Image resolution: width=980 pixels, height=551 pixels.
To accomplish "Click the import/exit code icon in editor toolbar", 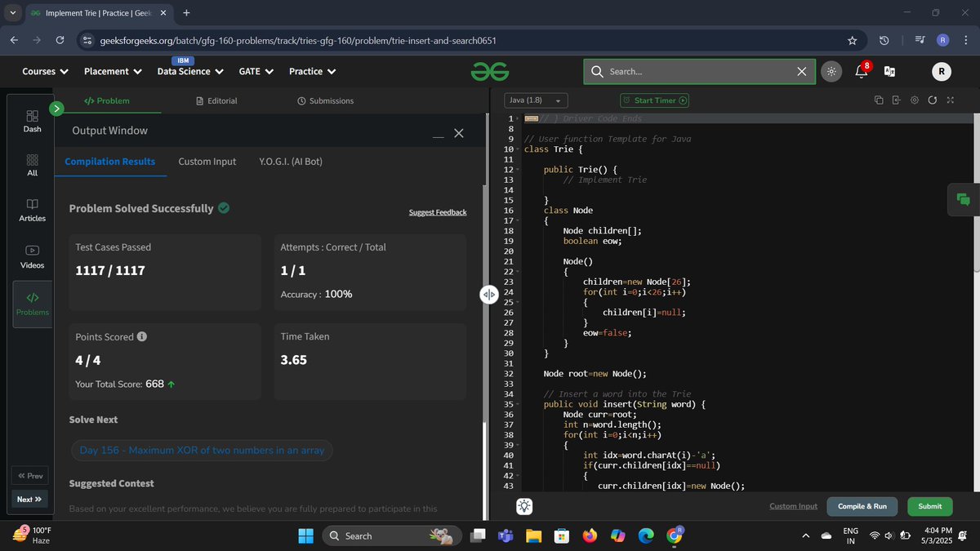I will [x=896, y=100].
